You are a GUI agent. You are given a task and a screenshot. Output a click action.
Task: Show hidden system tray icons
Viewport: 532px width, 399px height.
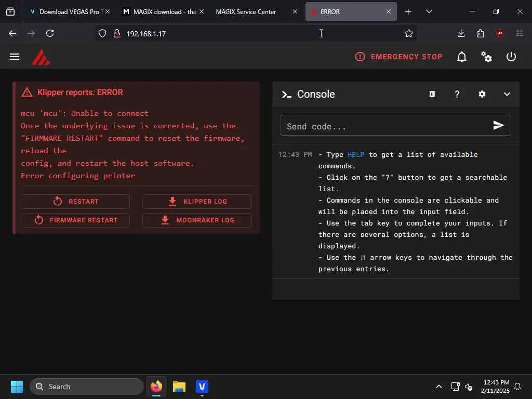pos(438,387)
